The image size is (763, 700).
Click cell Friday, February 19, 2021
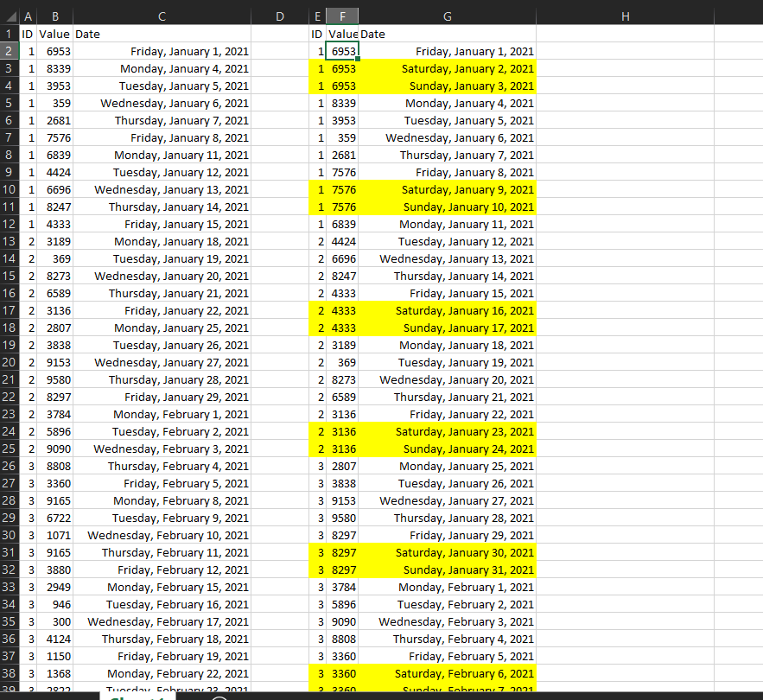[x=162, y=656]
